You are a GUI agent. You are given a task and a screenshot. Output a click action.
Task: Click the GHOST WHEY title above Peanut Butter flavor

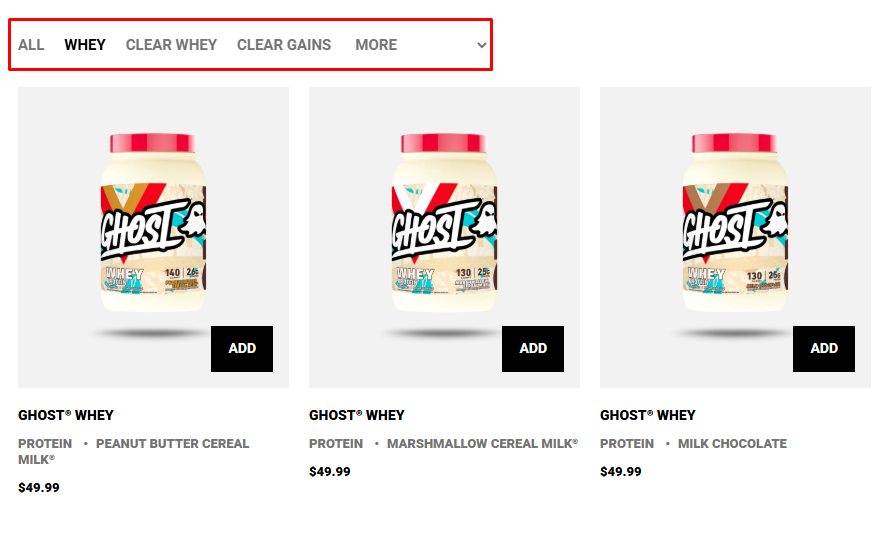click(66, 415)
